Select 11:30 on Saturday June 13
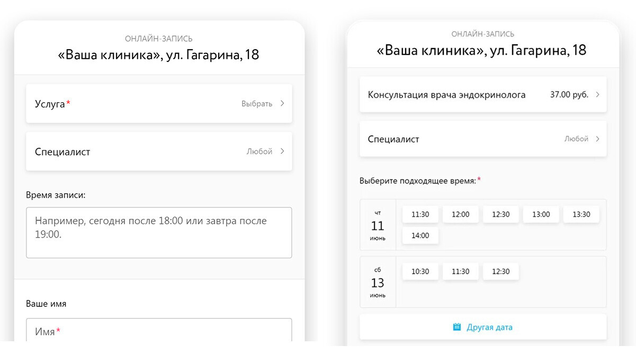 460,271
